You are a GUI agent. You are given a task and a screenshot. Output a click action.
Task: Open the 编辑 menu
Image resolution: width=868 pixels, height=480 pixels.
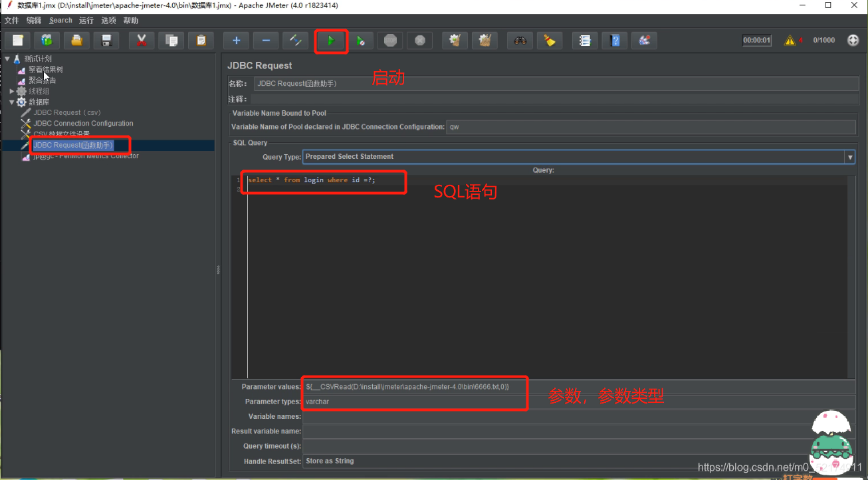click(x=34, y=21)
